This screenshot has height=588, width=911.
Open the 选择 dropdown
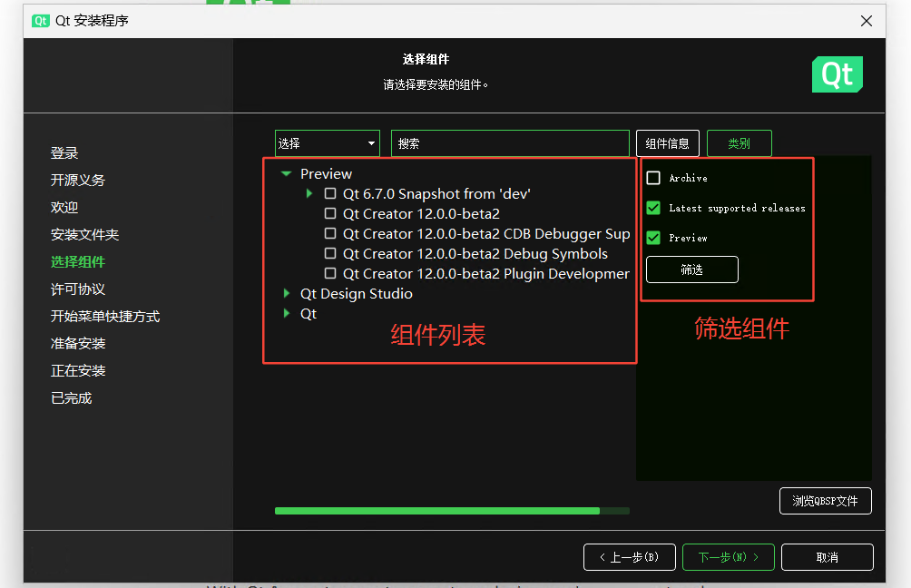pyautogui.click(x=327, y=143)
